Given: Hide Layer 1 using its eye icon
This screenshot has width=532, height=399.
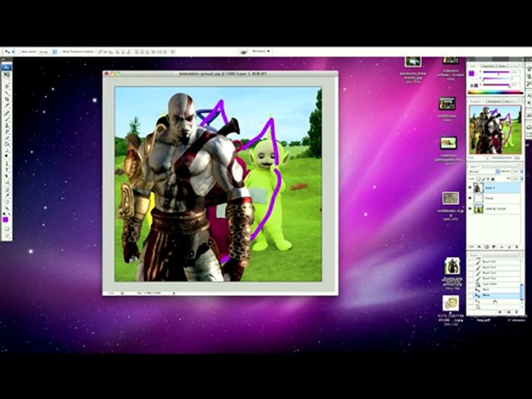Looking at the screenshot, I should click(x=470, y=187).
